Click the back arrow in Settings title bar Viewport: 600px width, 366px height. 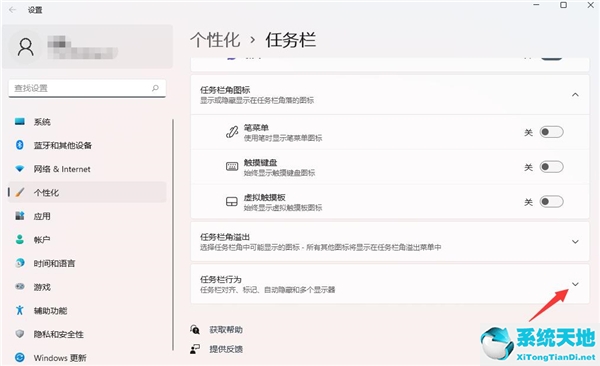[13, 10]
